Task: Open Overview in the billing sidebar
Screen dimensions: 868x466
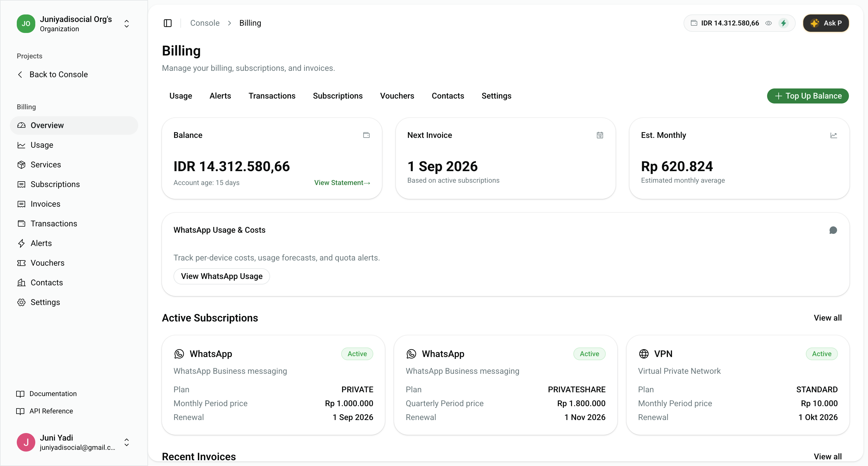Action: 74,125
